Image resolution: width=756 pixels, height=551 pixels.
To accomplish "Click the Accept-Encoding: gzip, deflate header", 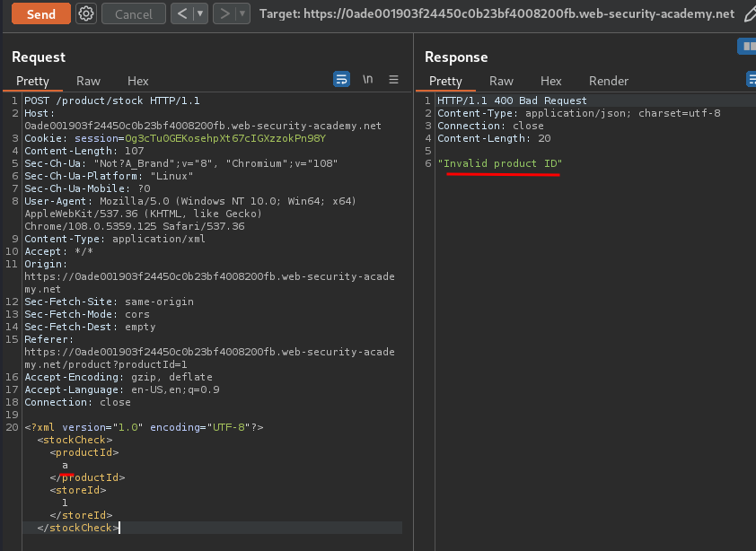I will [x=119, y=377].
